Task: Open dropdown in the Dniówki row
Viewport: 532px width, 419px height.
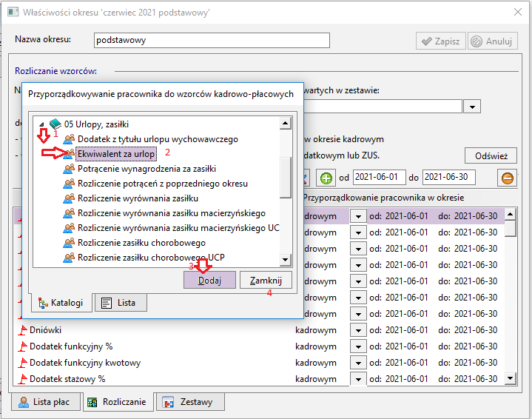Action: [x=358, y=330]
